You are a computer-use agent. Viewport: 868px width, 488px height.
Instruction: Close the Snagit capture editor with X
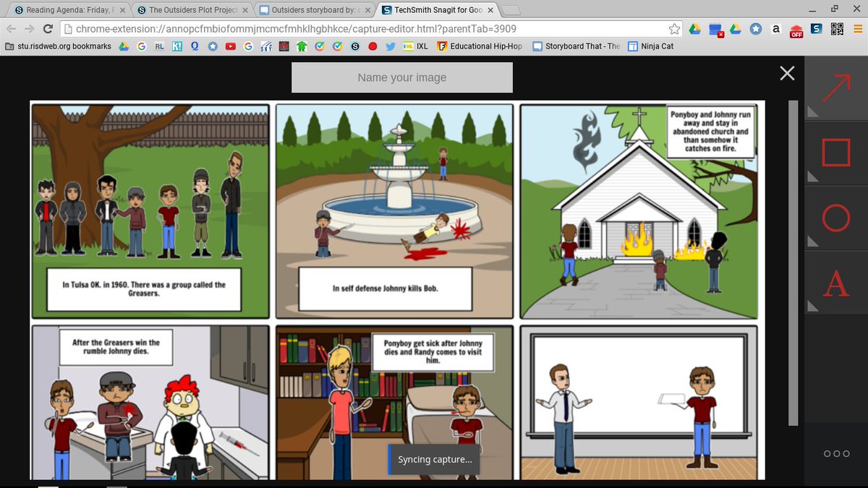[787, 73]
